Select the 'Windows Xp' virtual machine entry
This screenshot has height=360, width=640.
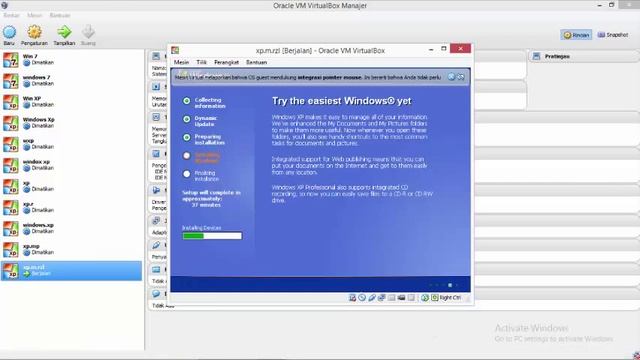[x=71, y=123]
